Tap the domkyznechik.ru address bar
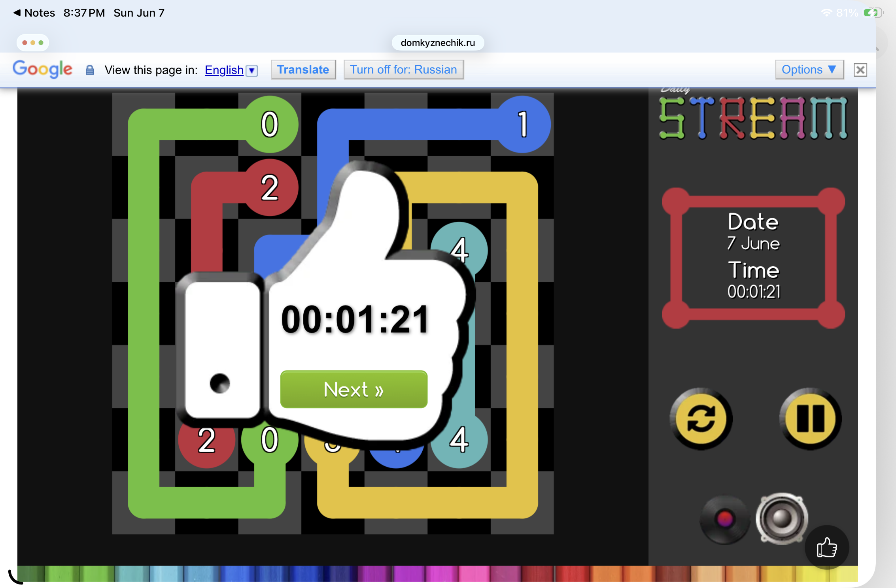The height and width of the screenshot is (588, 896). click(x=438, y=43)
